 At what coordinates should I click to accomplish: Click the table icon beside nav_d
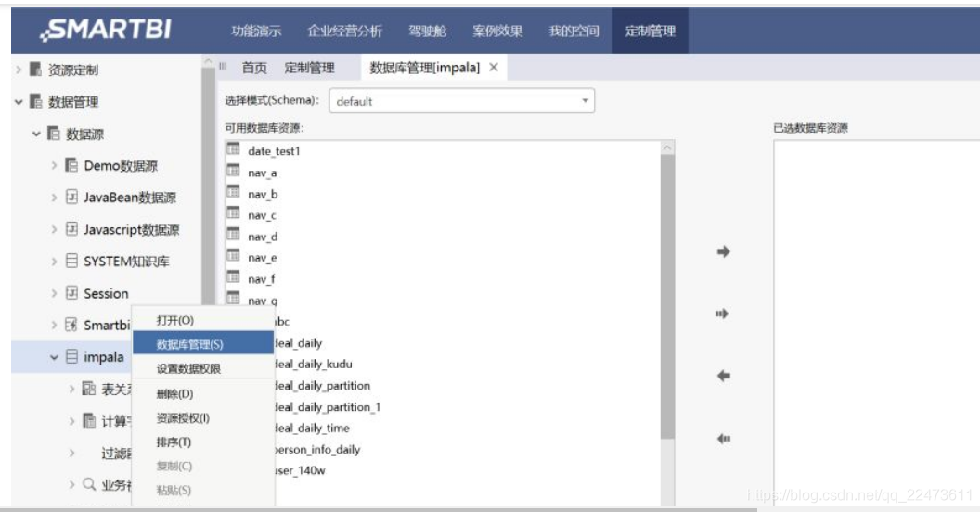click(233, 234)
